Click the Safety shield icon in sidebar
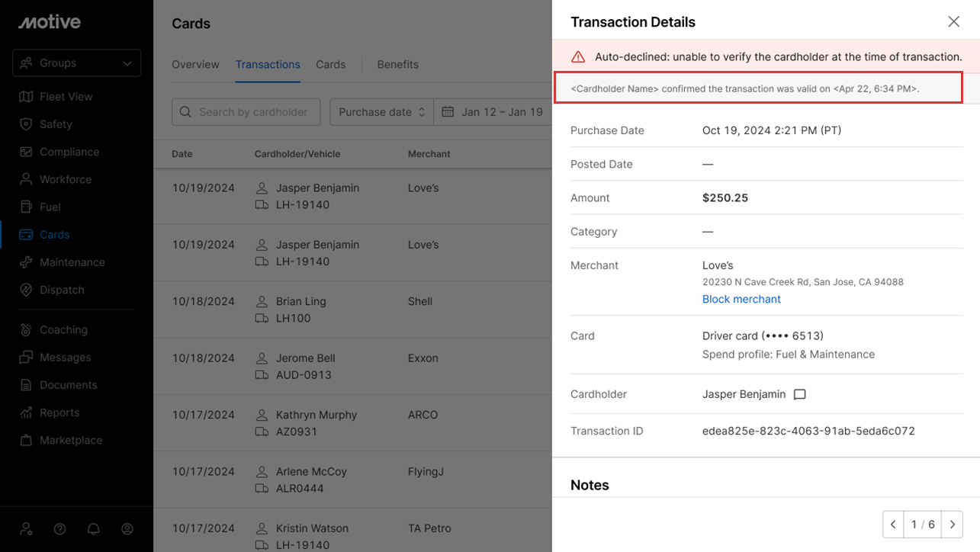 click(27, 124)
